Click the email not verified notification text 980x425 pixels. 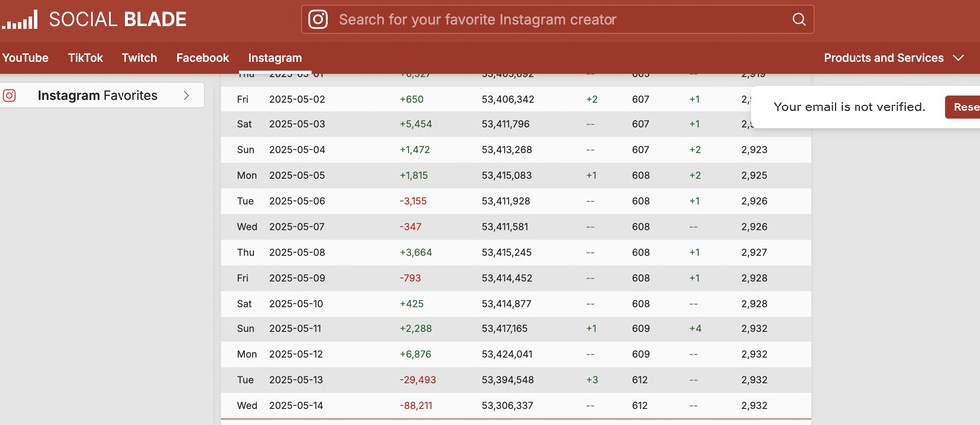tap(850, 107)
